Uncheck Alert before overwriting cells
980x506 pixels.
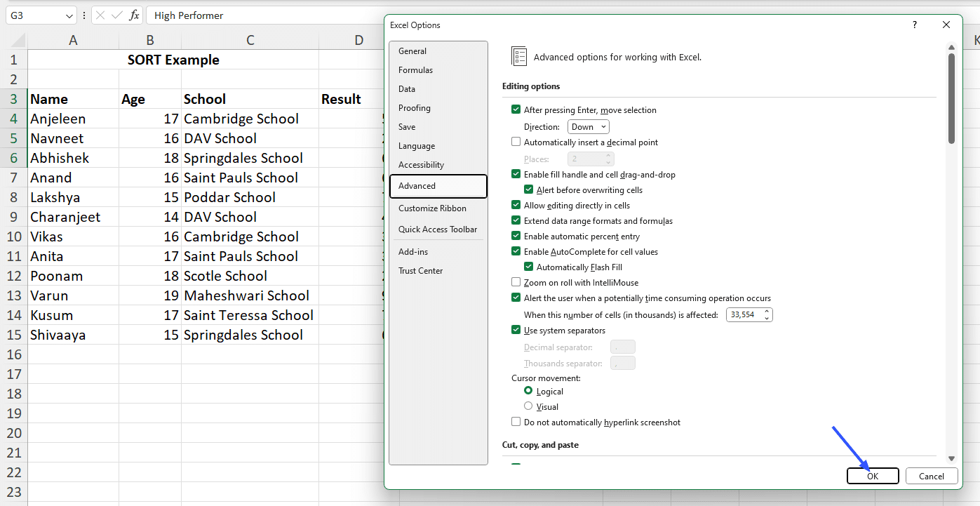click(x=529, y=190)
